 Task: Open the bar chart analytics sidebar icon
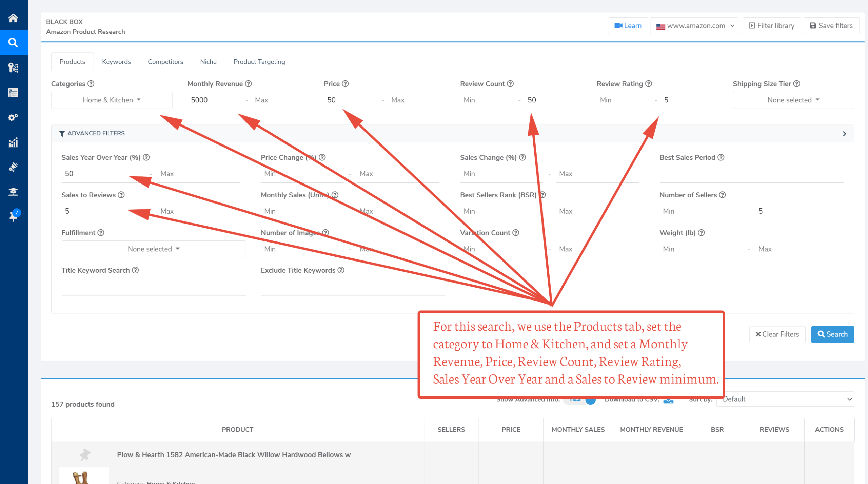pos(13,142)
